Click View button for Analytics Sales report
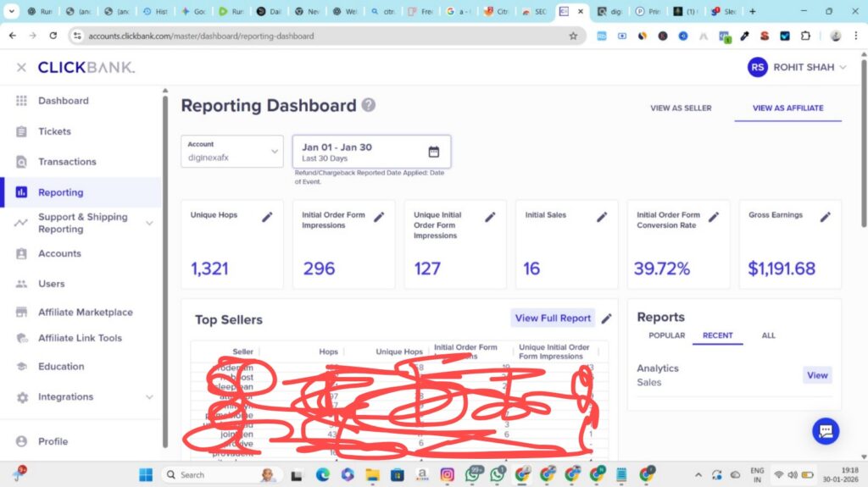This screenshot has height=487, width=868. [x=817, y=375]
